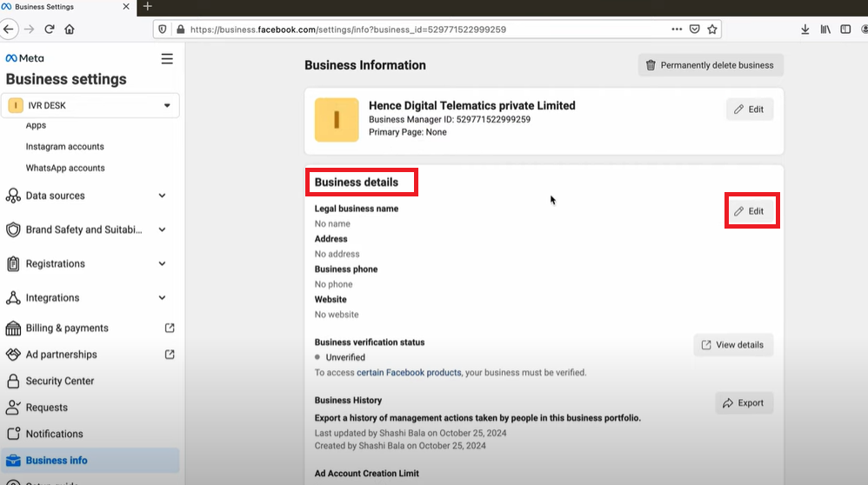
Task: Expand the Registrations chevron
Action: pyautogui.click(x=162, y=263)
